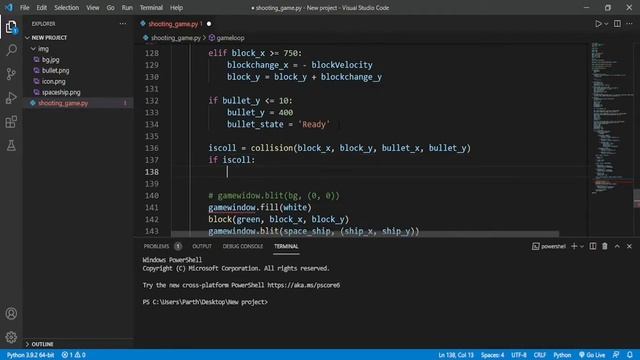
Task: Open the Go menu
Action: (x=111, y=7)
